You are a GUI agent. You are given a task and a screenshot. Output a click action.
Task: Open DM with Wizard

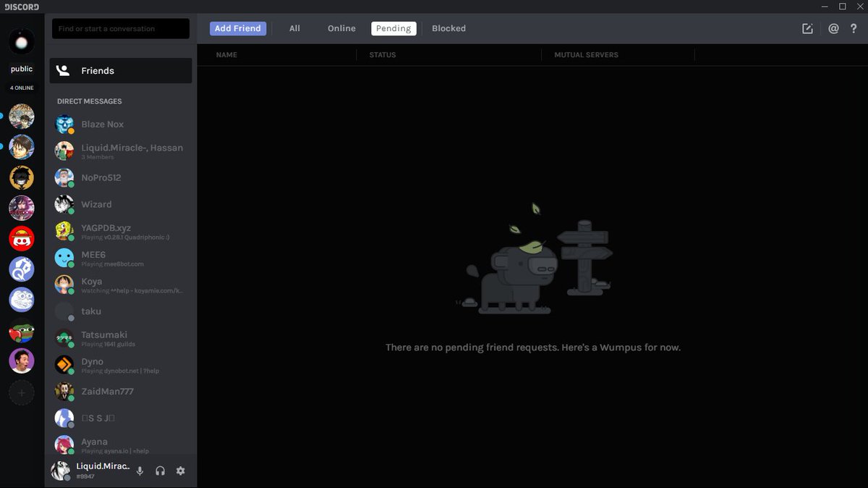tap(121, 204)
